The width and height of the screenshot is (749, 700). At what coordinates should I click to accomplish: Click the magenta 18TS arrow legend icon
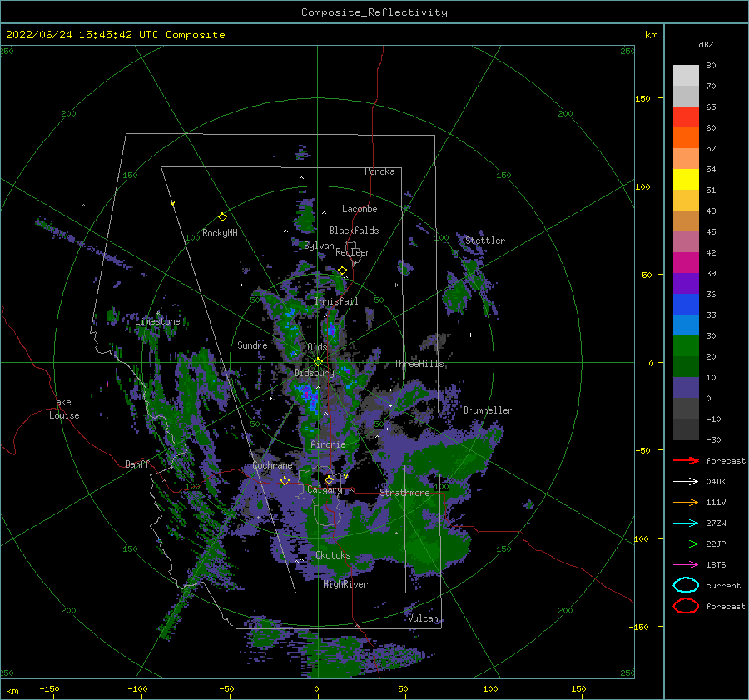click(x=687, y=565)
